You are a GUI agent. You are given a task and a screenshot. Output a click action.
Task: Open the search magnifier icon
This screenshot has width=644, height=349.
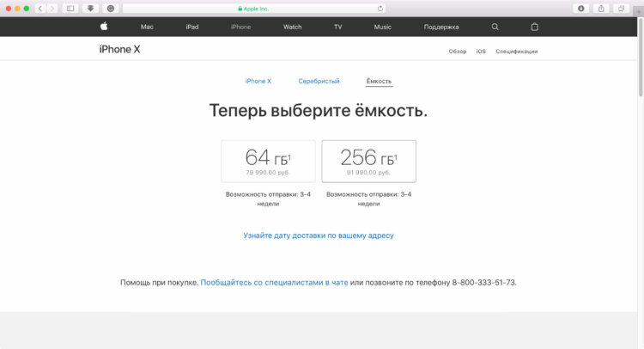click(495, 27)
